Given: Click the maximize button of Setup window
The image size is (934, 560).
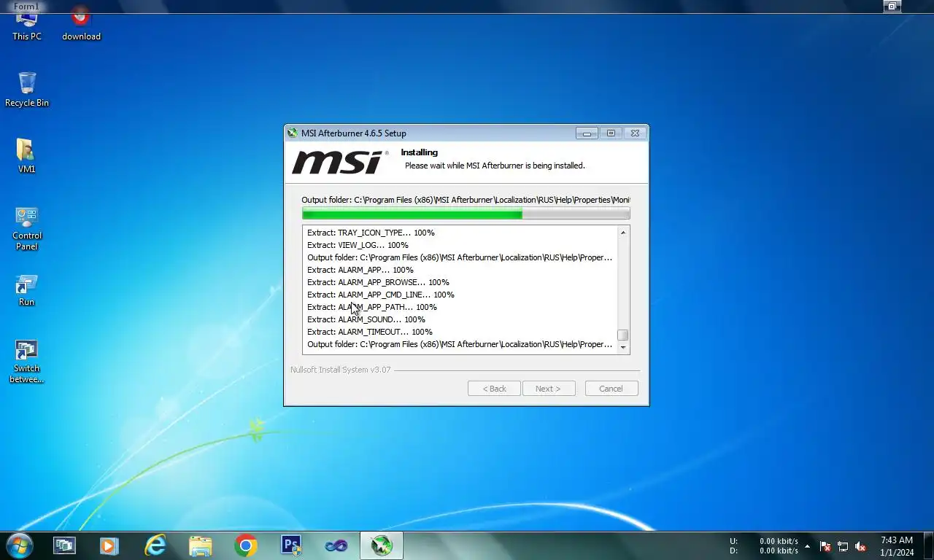Looking at the screenshot, I should point(611,133).
